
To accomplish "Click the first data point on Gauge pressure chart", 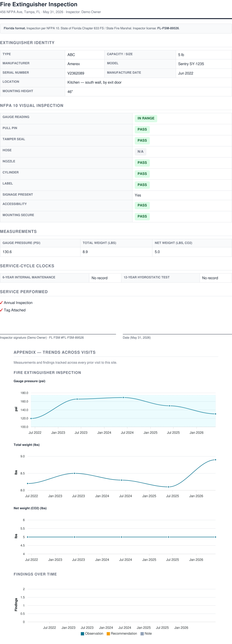I will pos(31,419).
